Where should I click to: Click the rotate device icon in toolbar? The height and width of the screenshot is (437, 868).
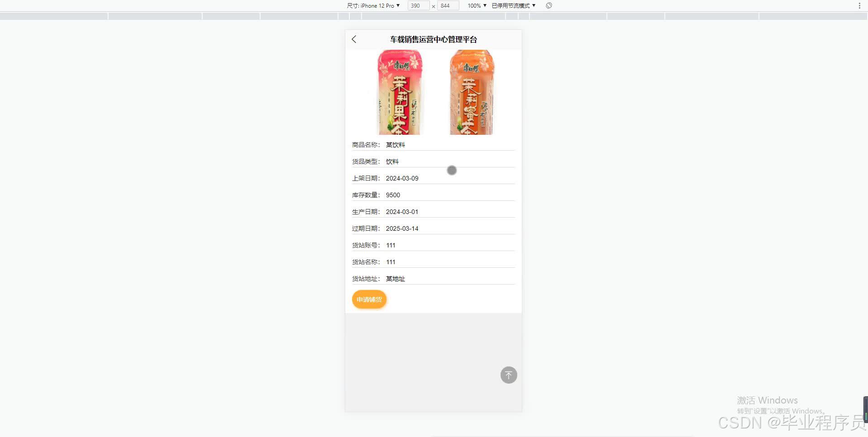[x=548, y=5]
